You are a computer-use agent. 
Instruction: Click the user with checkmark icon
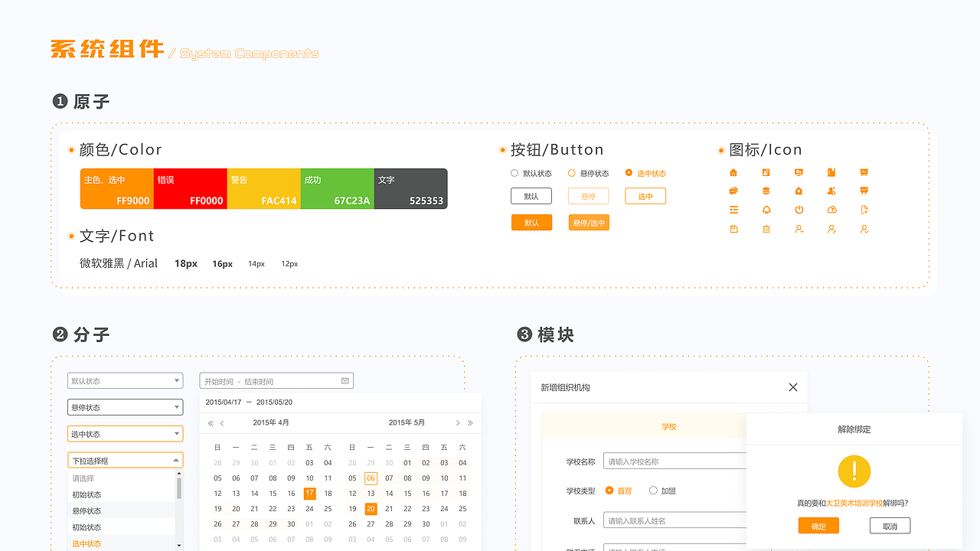coord(864,229)
